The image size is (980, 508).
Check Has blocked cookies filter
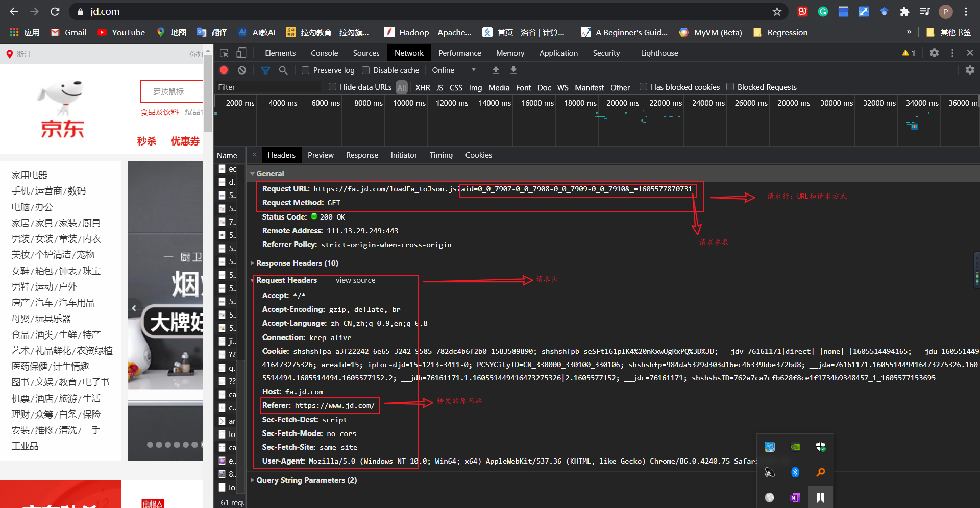[x=643, y=87]
